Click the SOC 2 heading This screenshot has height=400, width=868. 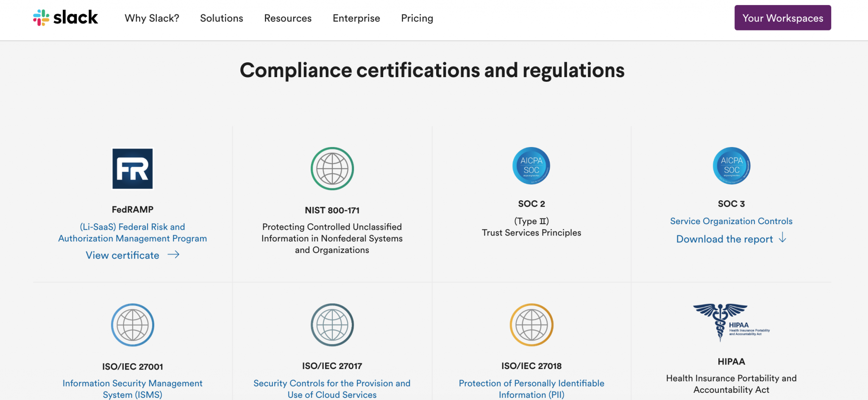tap(531, 204)
